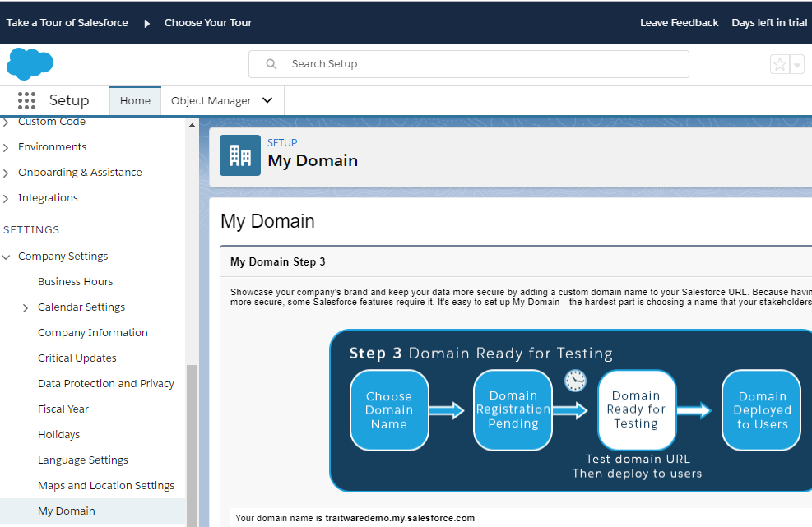Screen dimensions: 812x527
Task: Click the favorites star icon
Action: coord(779,65)
